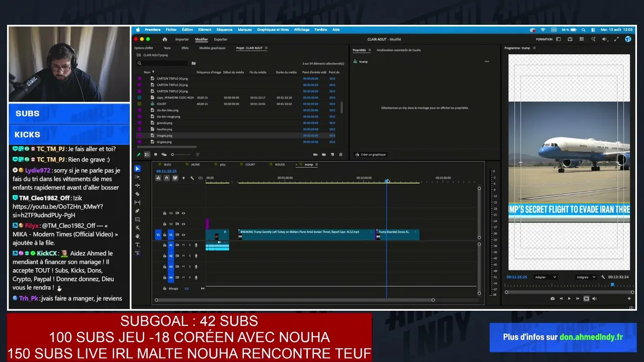Switch to the ROUGE sequence tab
This screenshot has height=362, width=644.
click(280, 164)
